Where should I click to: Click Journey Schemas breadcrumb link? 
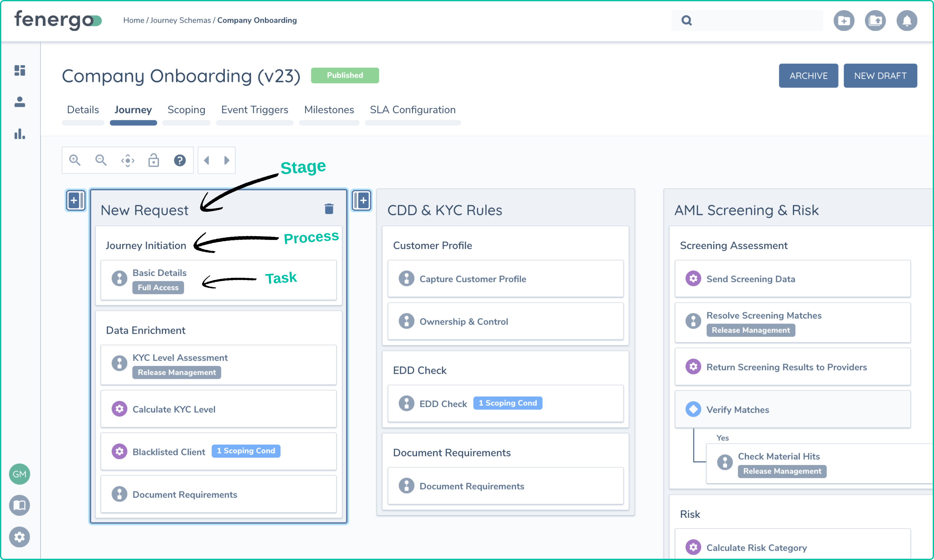180,21
